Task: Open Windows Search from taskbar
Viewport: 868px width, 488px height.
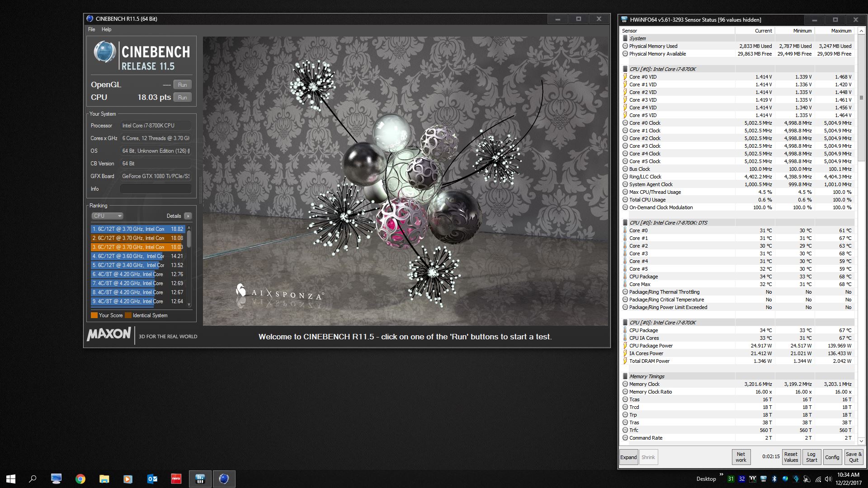Action: [x=33, y=479]
